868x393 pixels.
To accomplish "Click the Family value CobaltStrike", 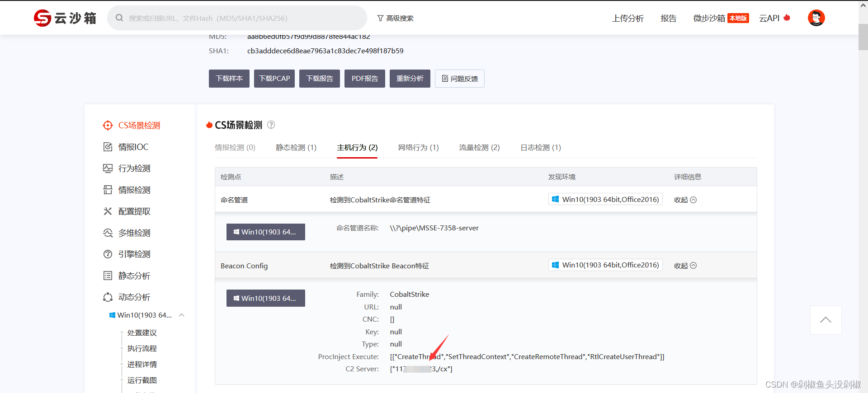I will tap(410, 295).
